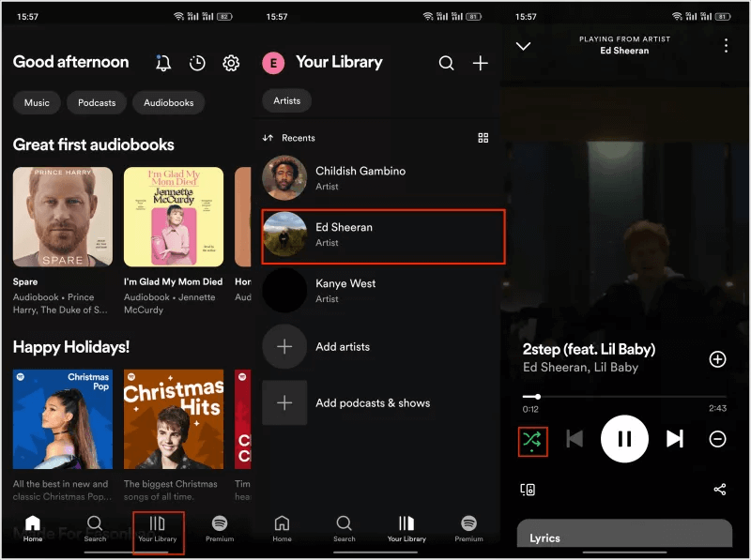Screen dimensions: 751x560
Task: Open I'm Glad My Mom Died cover
Action: coord(174,217)
